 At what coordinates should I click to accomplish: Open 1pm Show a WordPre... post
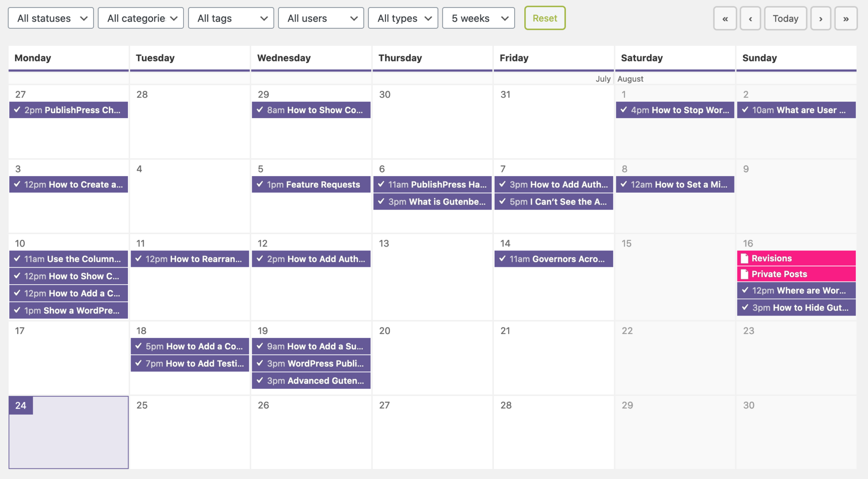click(x=69, y=310)
